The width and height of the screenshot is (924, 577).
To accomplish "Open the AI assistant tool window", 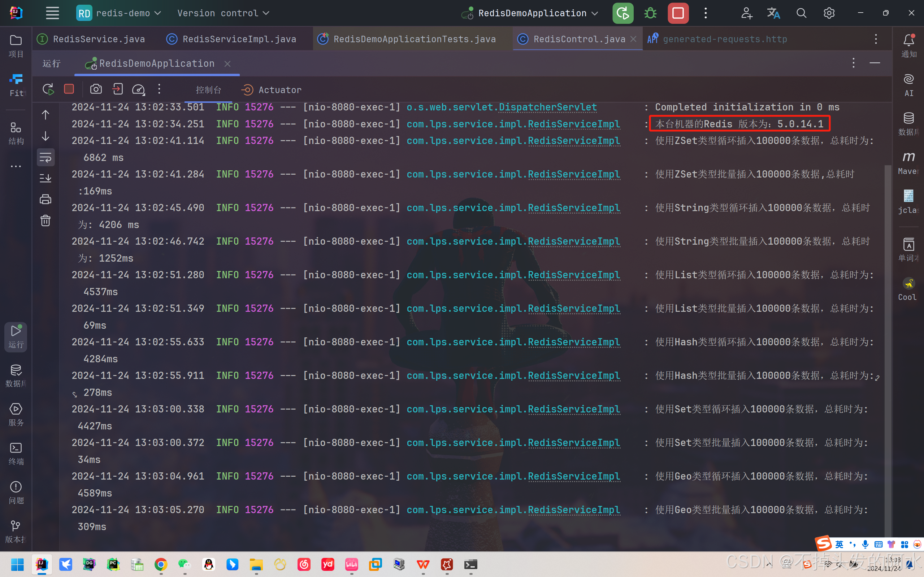I will (x=909, y=85).
